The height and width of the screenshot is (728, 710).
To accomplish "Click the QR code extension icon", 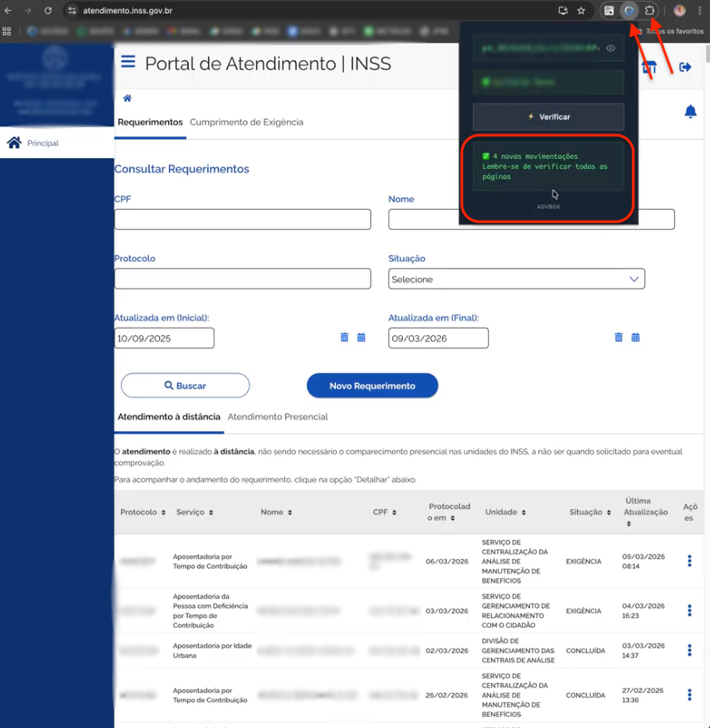I will (609, 11).
